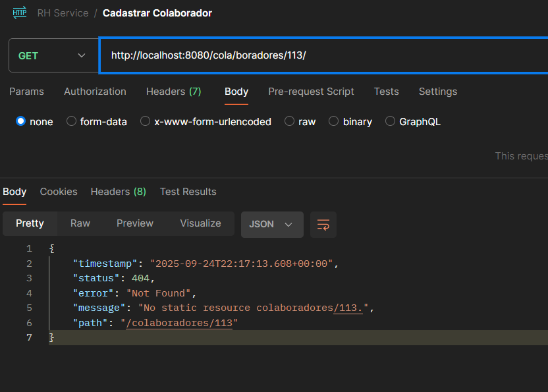Image resolution: width=548 pixels, height=392 pixels.
Task: Select the Raw response view
Action: click(x=80, y=223)
